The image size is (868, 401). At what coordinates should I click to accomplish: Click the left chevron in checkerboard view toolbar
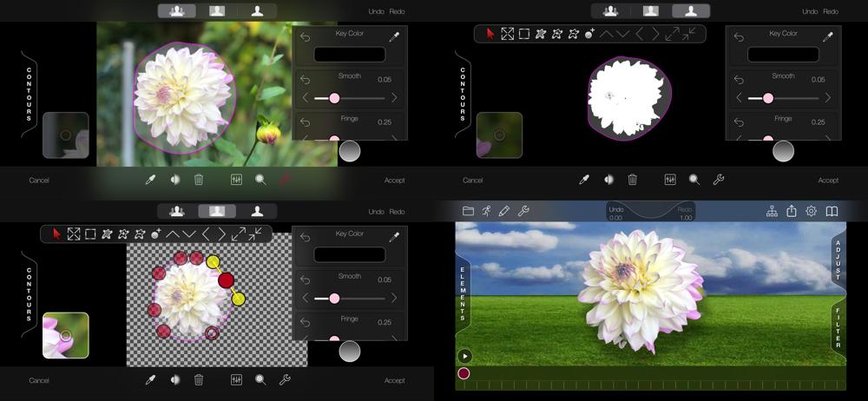pyautogui.click(x=206, y=234)
